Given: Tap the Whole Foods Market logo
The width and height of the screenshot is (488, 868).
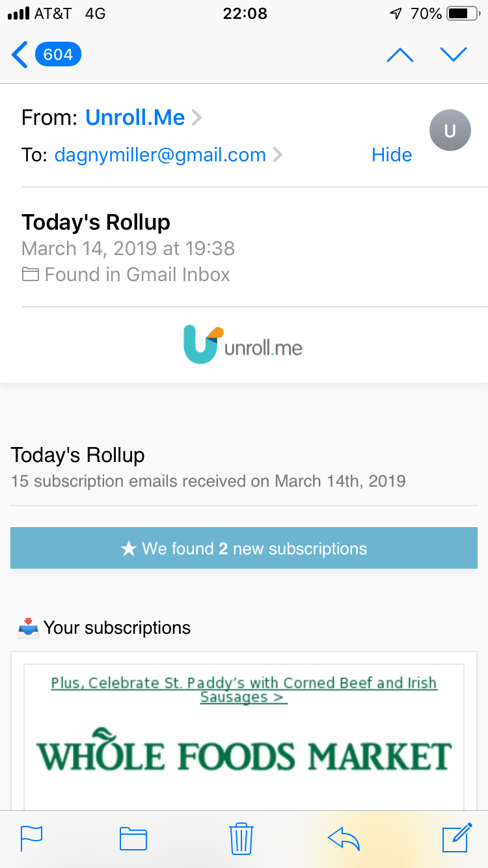Looking at the screenshot, I should pos(244,755).
